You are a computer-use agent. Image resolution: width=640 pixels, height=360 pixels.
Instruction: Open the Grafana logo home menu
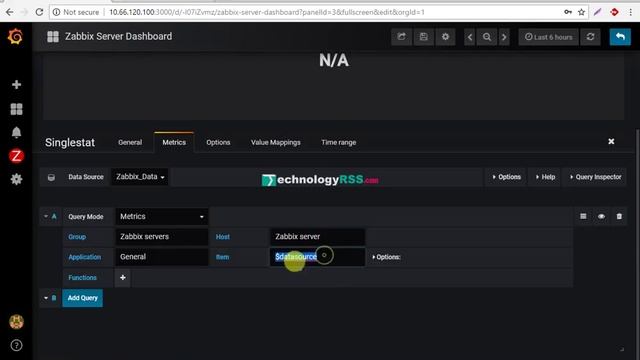16,37
